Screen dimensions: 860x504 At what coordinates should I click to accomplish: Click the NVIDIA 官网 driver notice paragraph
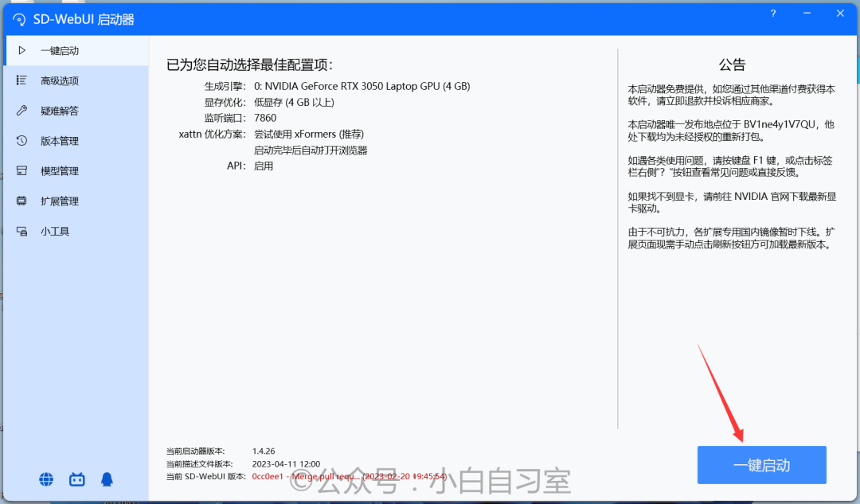point(733,202)
